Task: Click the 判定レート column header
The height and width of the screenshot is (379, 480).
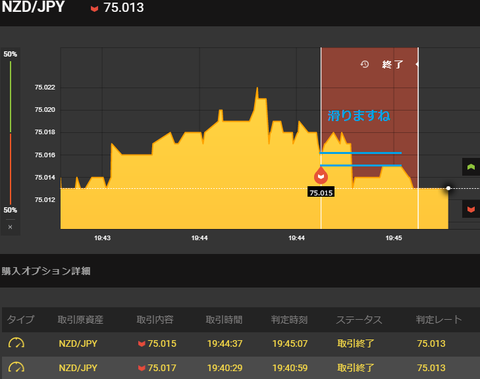Action: point(439,320)
